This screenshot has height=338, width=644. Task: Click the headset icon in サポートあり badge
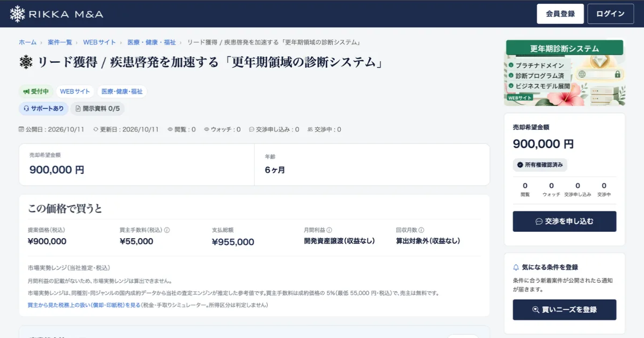[x=26, y=108]
